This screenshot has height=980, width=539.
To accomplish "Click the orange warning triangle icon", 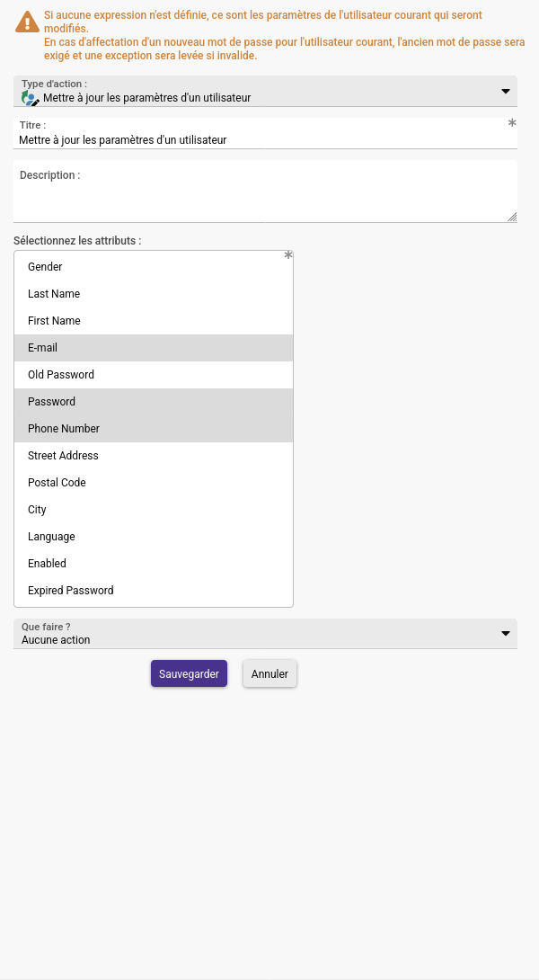I will click(28, 22).
